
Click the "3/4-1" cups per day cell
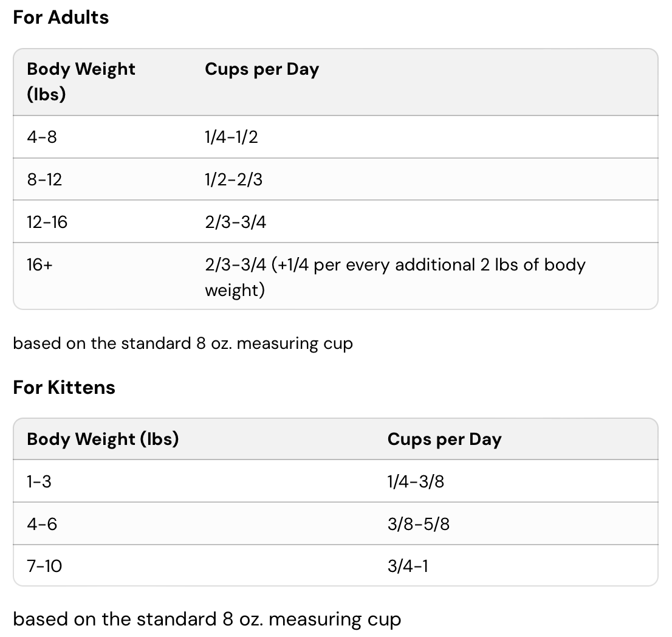408,566
